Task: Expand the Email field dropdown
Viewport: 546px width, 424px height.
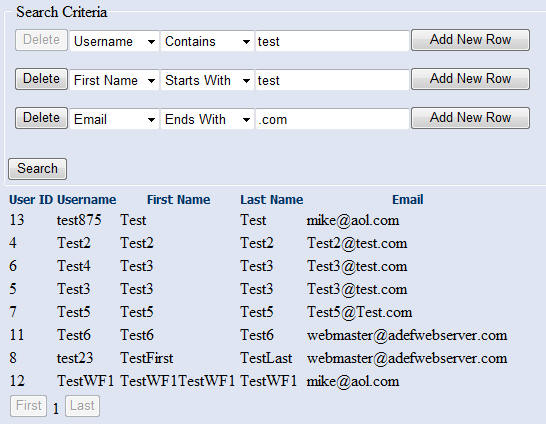Action: 114,119
